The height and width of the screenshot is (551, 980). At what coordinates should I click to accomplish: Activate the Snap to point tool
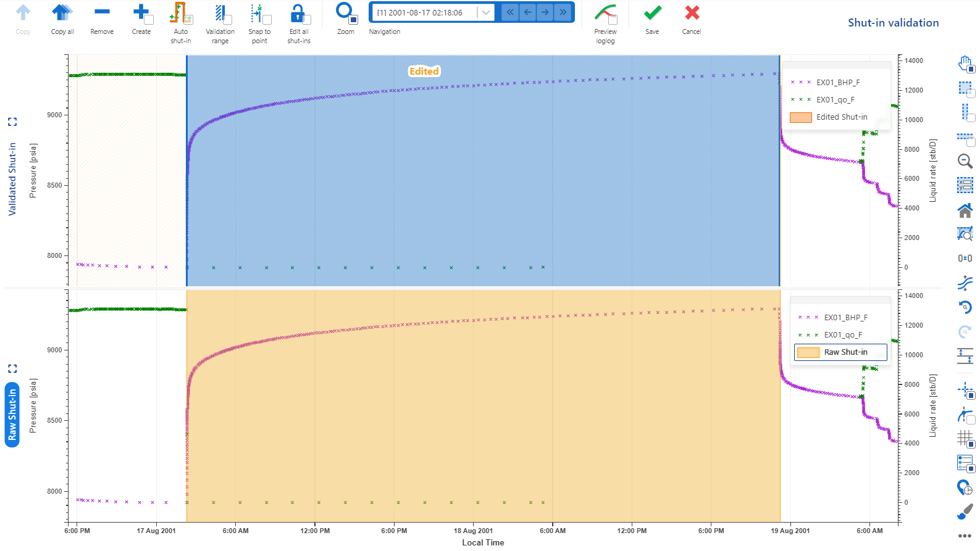tap(259, 23)
